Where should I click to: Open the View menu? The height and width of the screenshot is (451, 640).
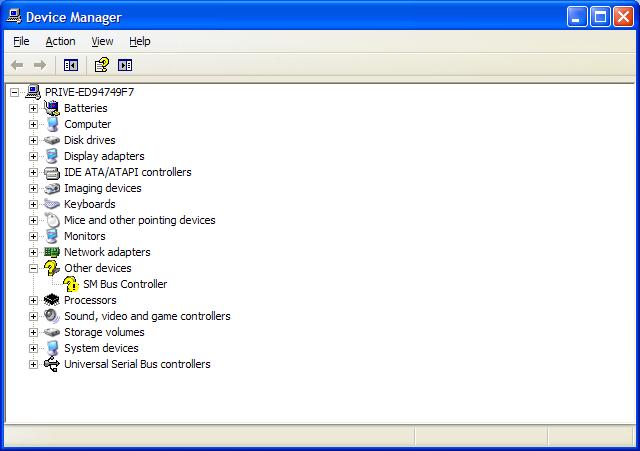pyautogui.click(x=102, y=41)
